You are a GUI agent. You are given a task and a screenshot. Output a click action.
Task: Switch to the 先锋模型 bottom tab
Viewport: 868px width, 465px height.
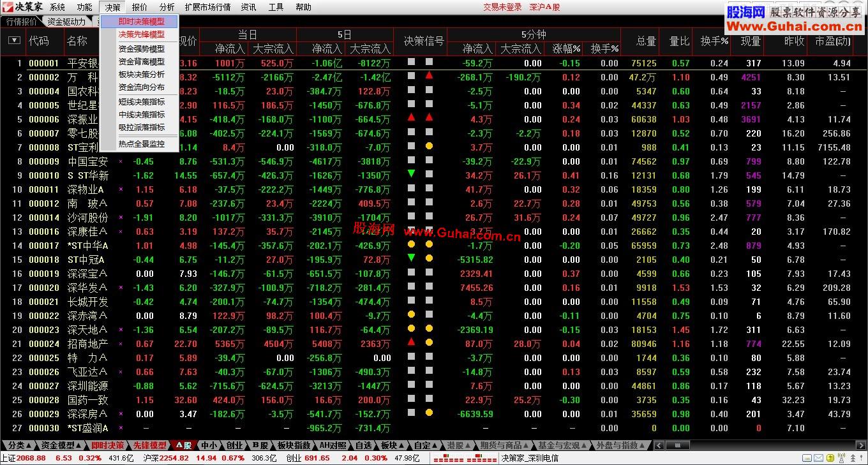149,445
